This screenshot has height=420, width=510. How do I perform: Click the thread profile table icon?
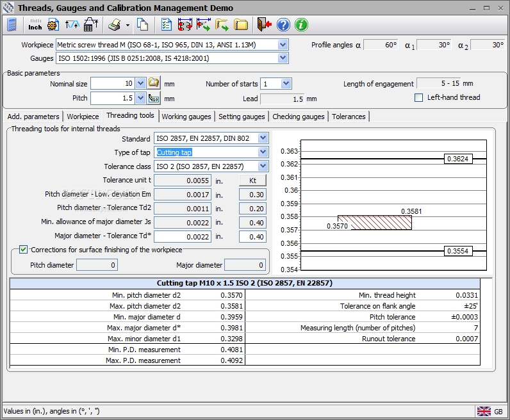tap(91, 25)
